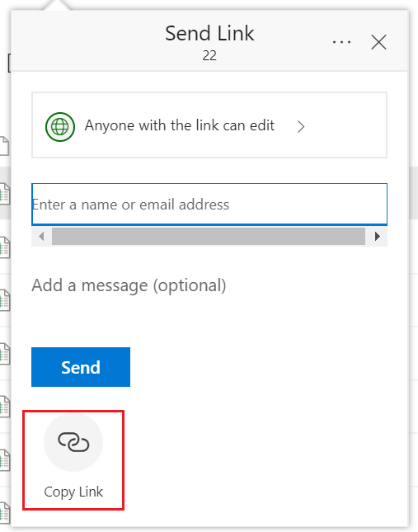Click the gray horizontal scrollbar thumb
Screen dimensions: 418x532
(x=208, y=236)
